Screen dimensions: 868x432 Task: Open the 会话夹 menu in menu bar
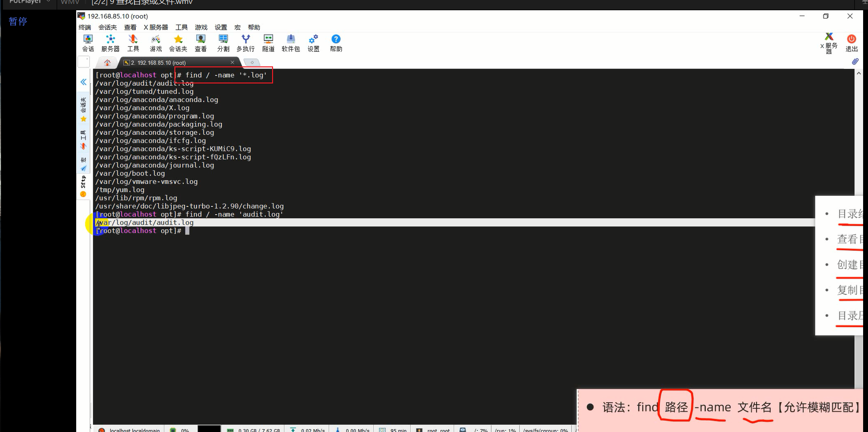107,27
